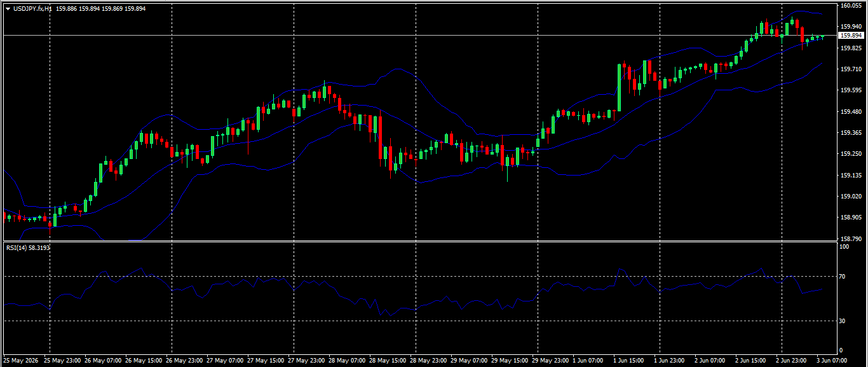
Task: Click the RSI scale value 100
Action: (844, 247)
